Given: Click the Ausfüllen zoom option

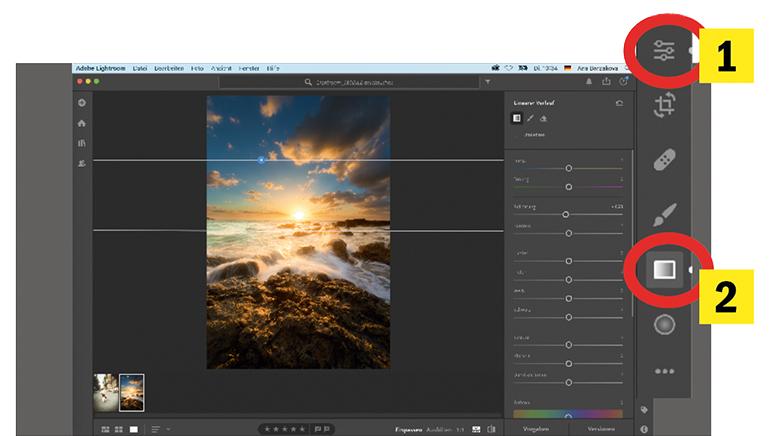Looking at the screenshot, I should pyautogui.click(x=439, y=430).
